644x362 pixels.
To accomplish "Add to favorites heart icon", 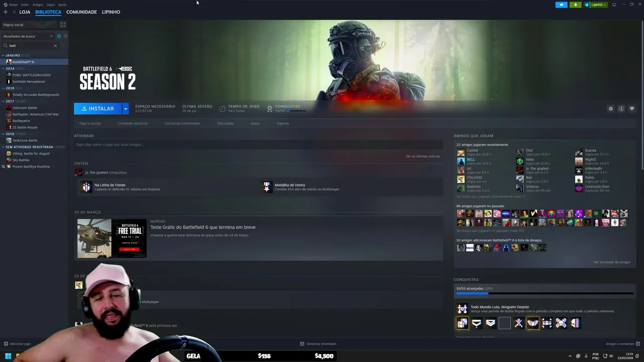I will 632,109.
